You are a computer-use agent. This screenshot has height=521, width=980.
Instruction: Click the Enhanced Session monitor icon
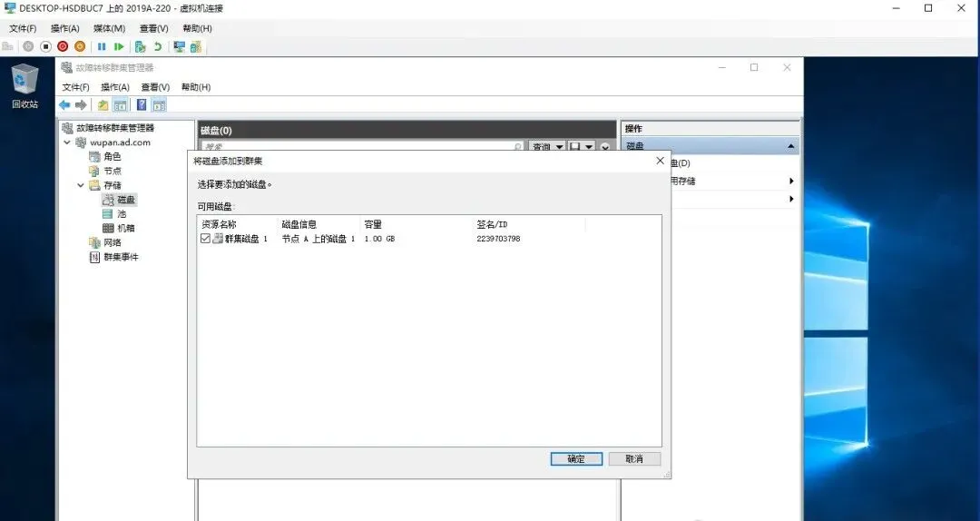(x=180, y=46)
